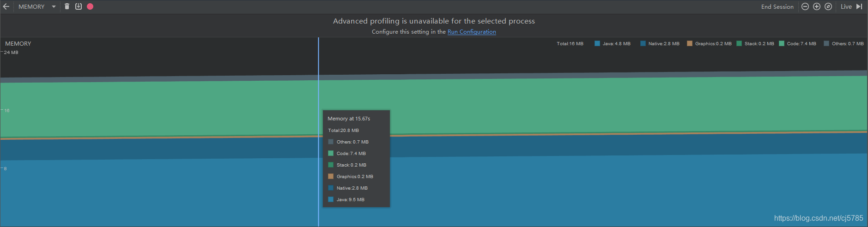This screenshot has width=868, height=227.
Task: Zoom out the timeline with the minus icon
Action: point(805,6)
